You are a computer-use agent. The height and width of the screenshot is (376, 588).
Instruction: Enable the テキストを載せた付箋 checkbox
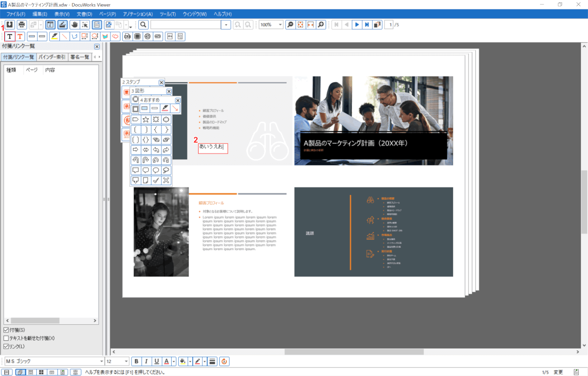pos(6,338)
